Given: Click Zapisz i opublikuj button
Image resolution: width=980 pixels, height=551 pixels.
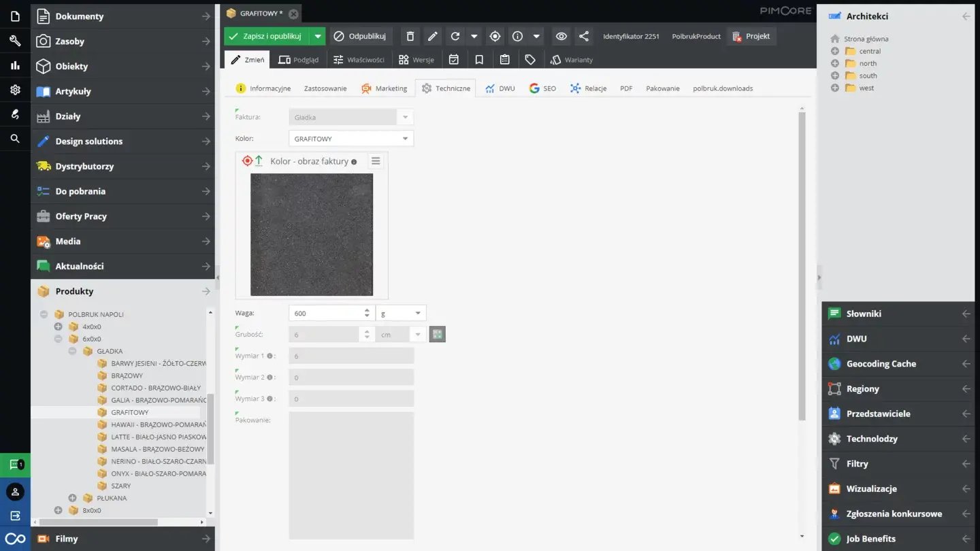Looking at the screenshot, I should 266,36.
